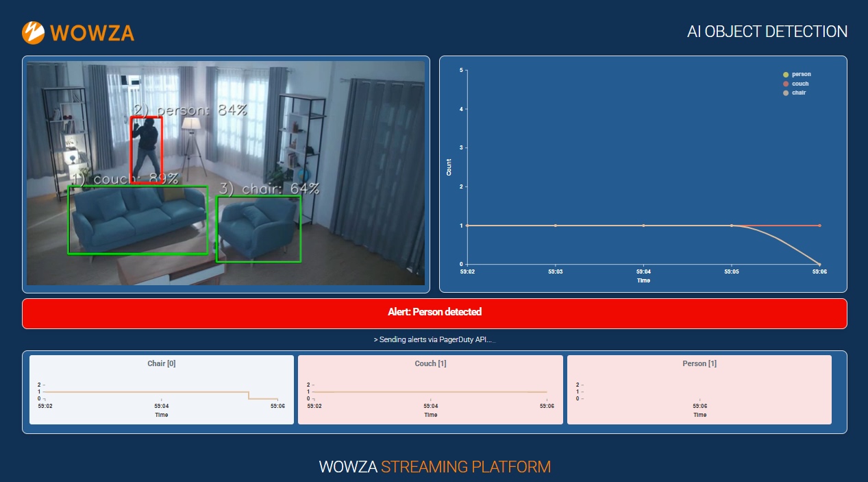Click the Time axis title in Person chart
Screen dimensions: 868x482
click(x=699, y=415)
